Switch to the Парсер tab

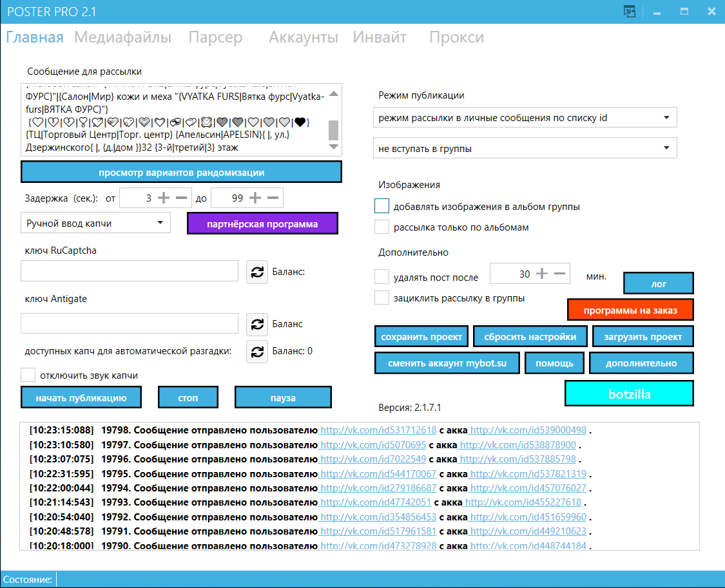coord(215,37)
